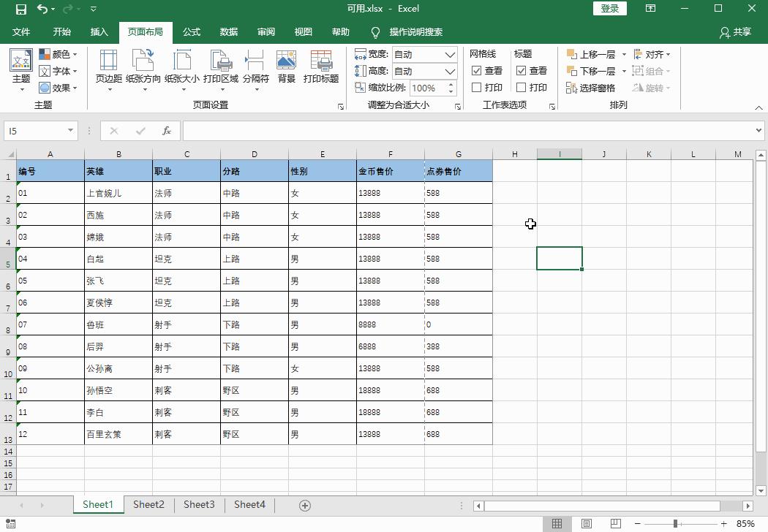Open 打印标题 (Print Titles)
Image resolution: width=768 pixels, height=532 pixels.
[322, 69]
